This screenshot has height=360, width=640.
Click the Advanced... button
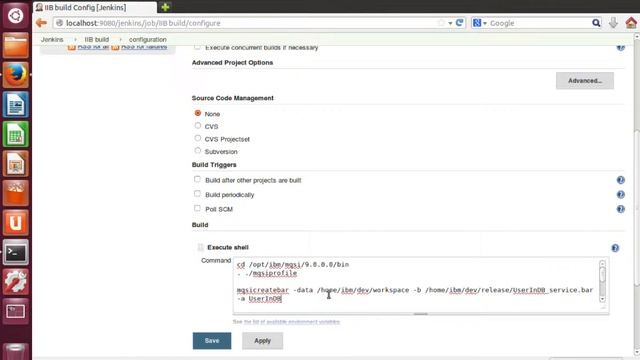coord(585,81)
